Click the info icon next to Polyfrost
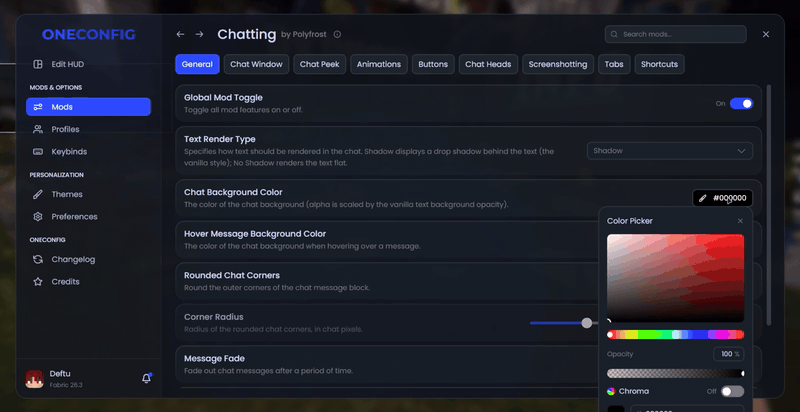The height and width of the screenshot is (412, 800). click(337, 35)
